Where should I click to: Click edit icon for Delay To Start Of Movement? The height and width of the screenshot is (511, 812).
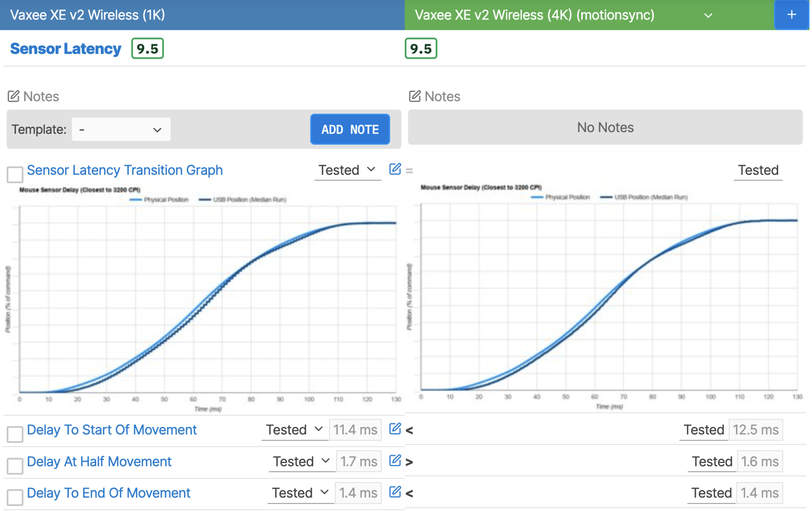[395, 429]
